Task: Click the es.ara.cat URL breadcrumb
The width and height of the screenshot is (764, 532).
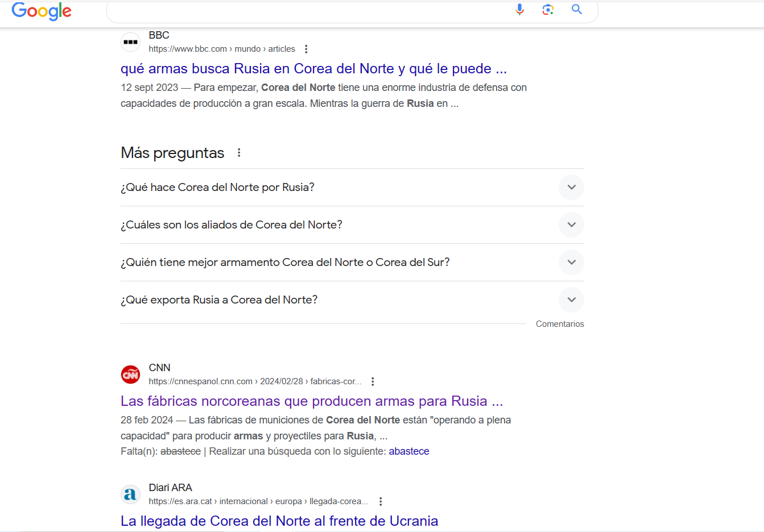Action: point(258,501)
